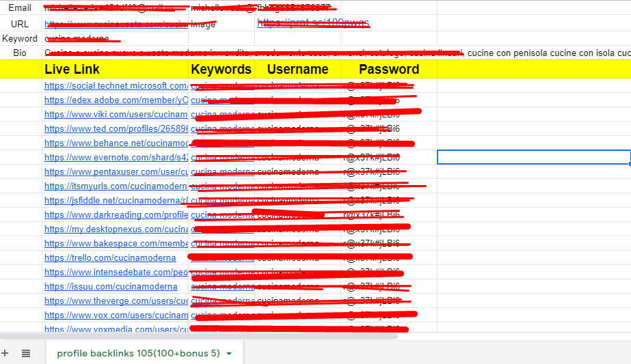Select the Keyword label cell

(20, 39)
